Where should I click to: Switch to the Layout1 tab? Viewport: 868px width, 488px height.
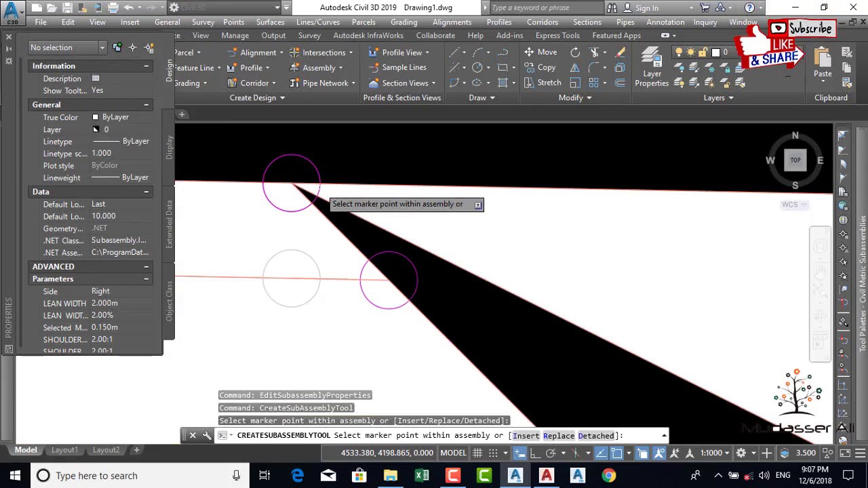click(x=64, y=450)
